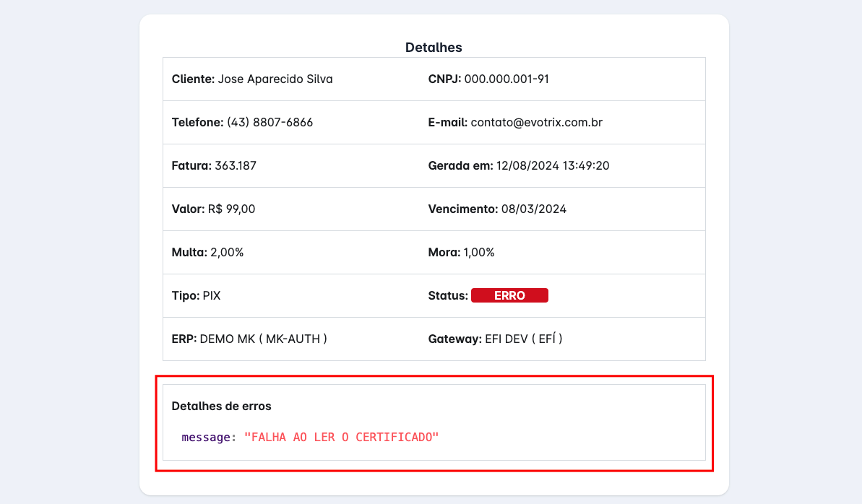Click the phone number (43) 8807-6866
This screenshot has width=862, height=504.
tap(270, 122)
